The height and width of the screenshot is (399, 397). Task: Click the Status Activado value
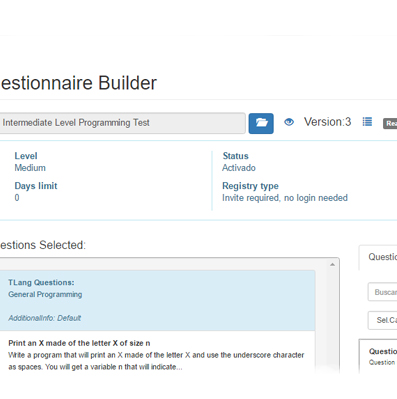pos(239,168)
